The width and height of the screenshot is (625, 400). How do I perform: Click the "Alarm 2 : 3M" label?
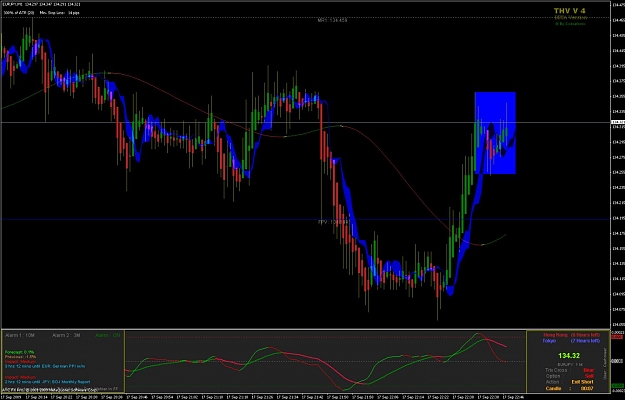click(x=66, y=335)
